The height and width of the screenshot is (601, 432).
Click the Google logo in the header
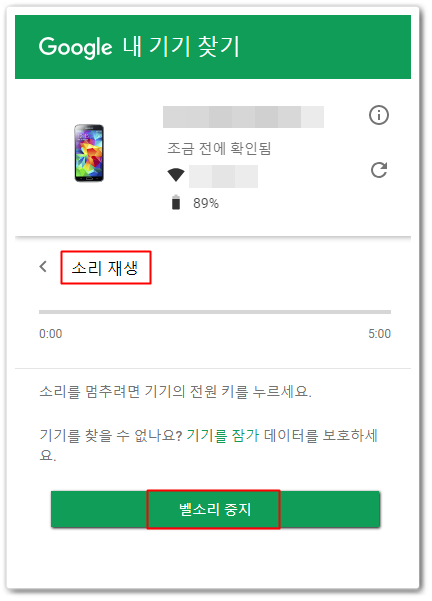76,48
